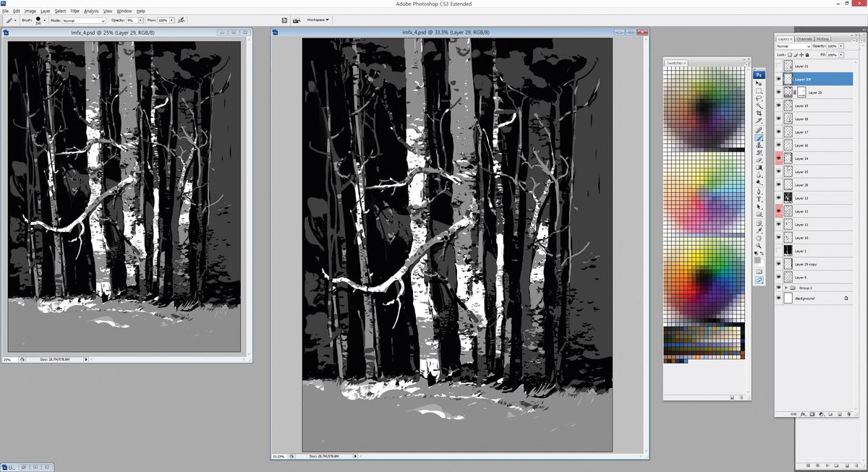868x472 pixels.
Task: Select the Eyedropper tool
Action: pos(760,228)
